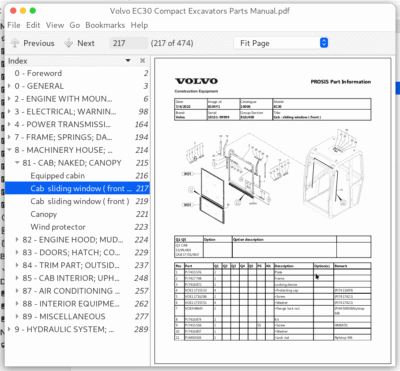
Task: Click the 3 - ELECTRICAL; WARNIN... label
Action: point(65,112)
